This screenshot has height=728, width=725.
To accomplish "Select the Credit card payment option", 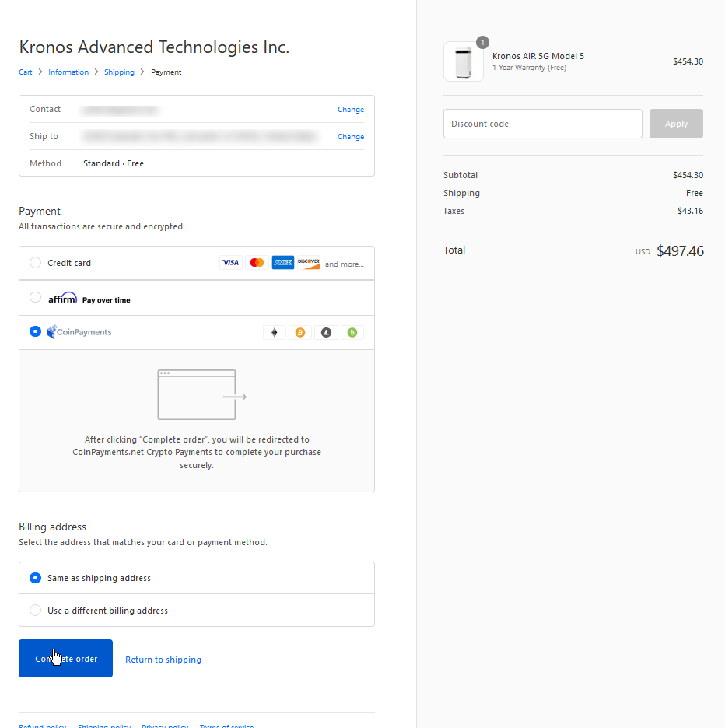I will click(x=35, y=263).
